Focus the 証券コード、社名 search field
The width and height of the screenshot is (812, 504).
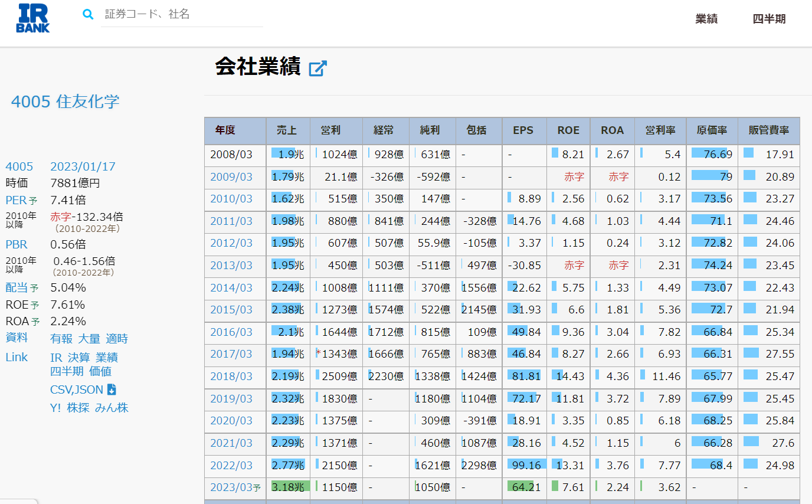pos(182,14)
